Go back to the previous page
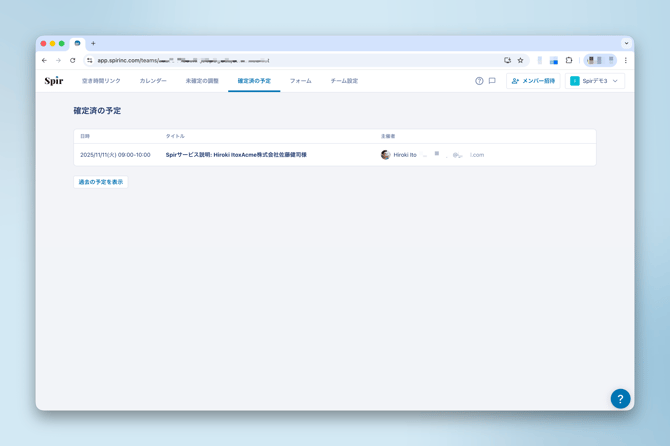 point(44,60)
